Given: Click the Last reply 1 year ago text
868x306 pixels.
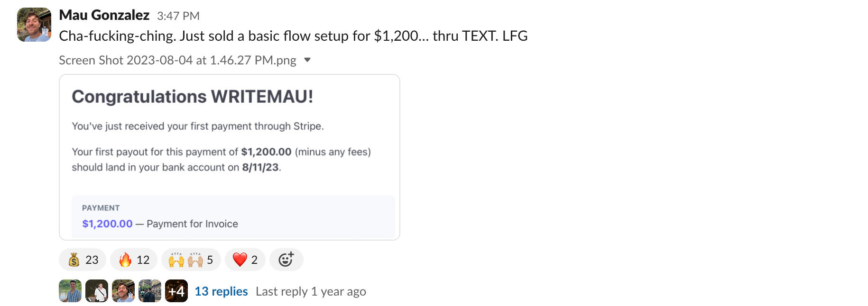Looking at the screenshot, I should [311, 291].
